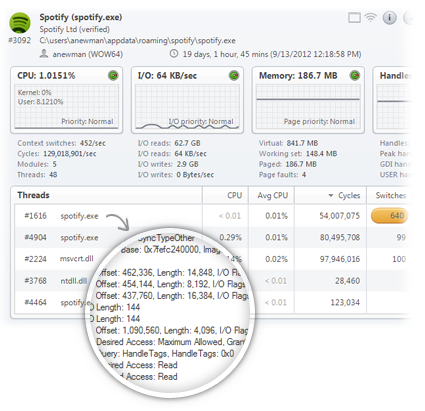The width and height of the screenshot is (425, 411).
Task: Click the CPU column header
Action: click(235, 195)
